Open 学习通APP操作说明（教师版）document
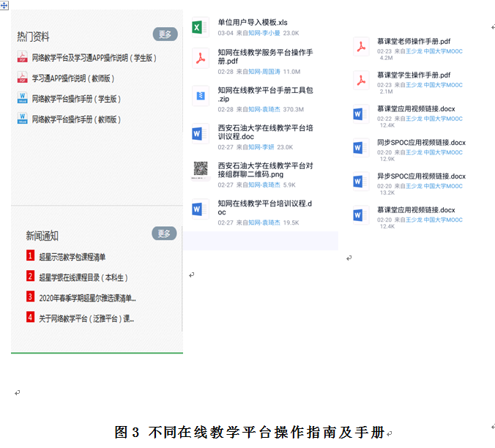Image resolution: width=495 pixels, height=448 pixels. [72, 78]
